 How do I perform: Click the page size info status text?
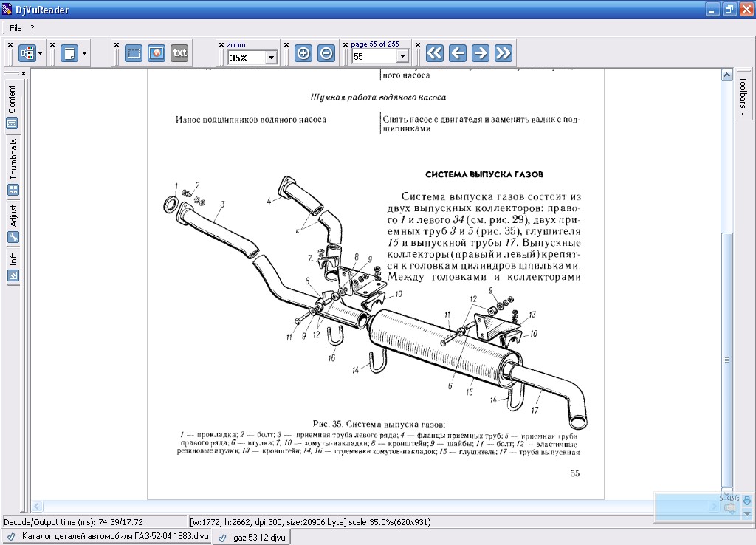pos(310,522)
